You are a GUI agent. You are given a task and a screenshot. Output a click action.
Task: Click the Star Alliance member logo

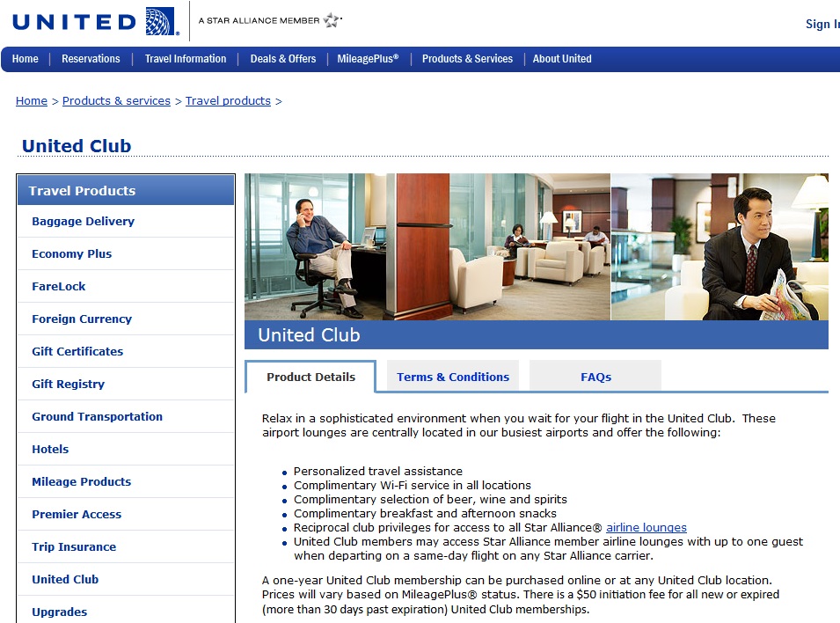click(x=270, y=20)
